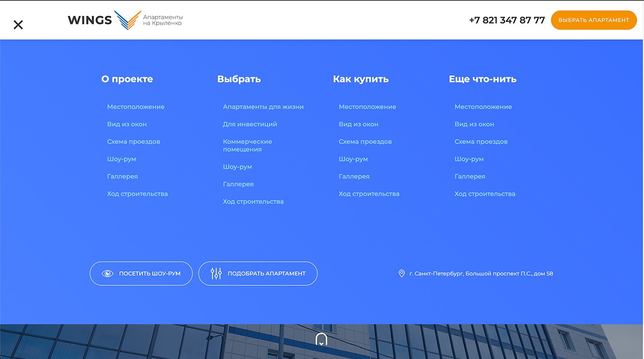Image resolution: width=644 pixels, height=359 pixels.
Task: Click the scroll-down arrow icon over the building photo
Action: click(x=321, y=340)
